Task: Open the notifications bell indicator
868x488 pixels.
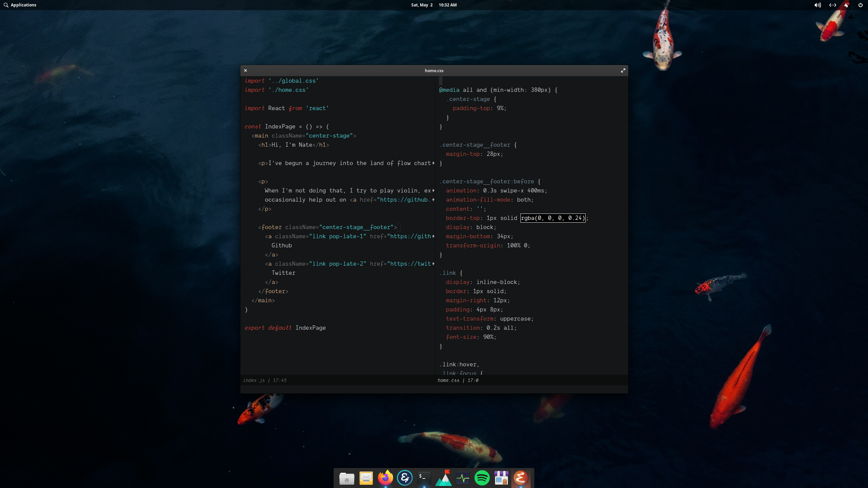Action: (846, 5)
